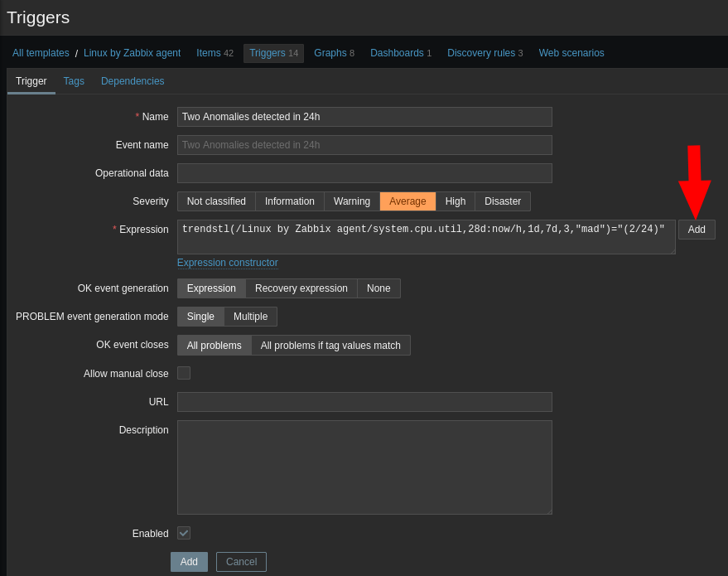The height and width of the screenshot is (576, 728).
Task: Click Add next to the Expression field
Action: point(696,230)
